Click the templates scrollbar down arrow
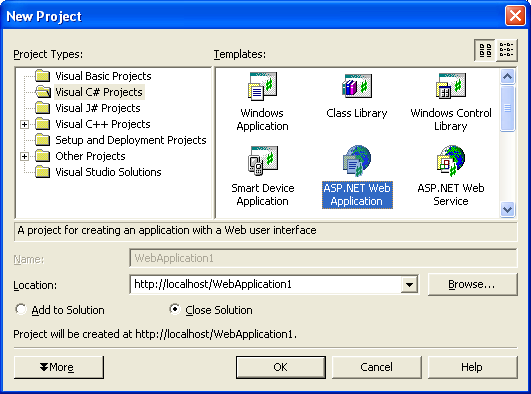This screenshot has height=394, width=531. pos(507,209)
